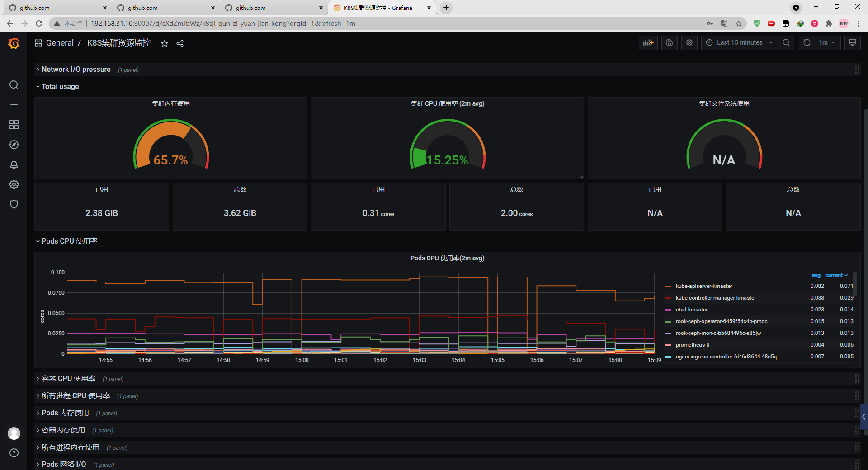Screen dimensions: 868x470
Task: Toggle prometheus-0 series in legend
Action: coord(692,345)
